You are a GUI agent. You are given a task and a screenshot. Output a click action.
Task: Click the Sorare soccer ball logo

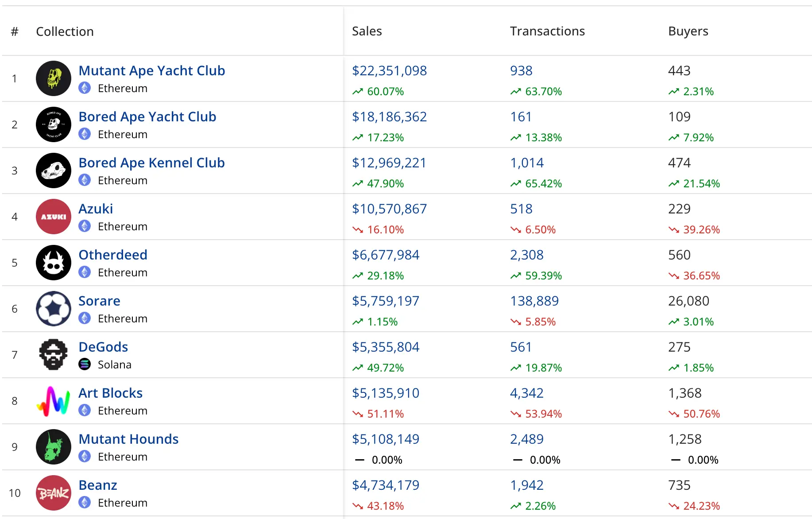point(54,309)
